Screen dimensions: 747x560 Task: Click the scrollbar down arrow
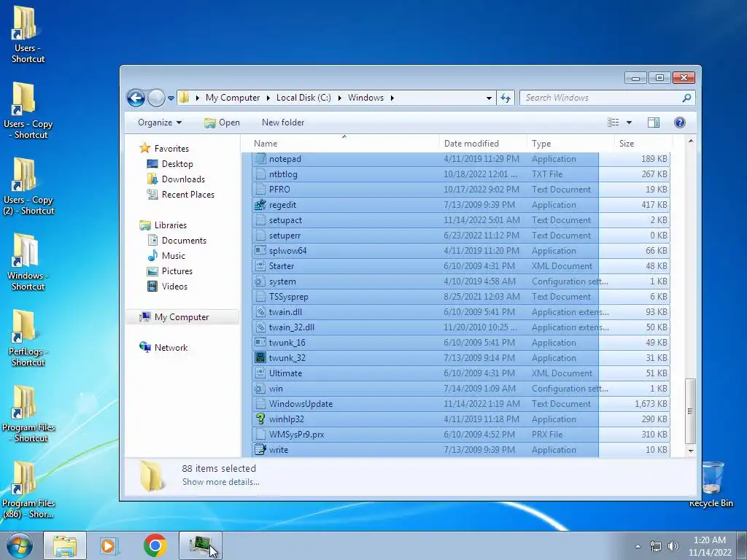[690, 451]
